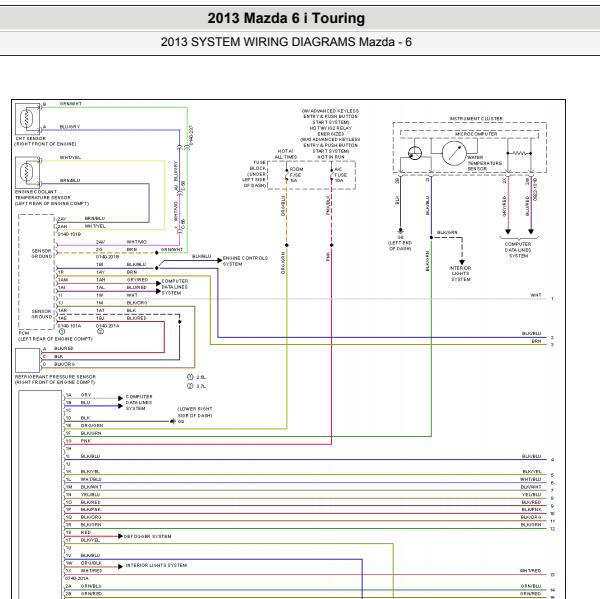Click refrigerant sensor terminal "A BLK/RED" label
Image resolution: width=600 pixels, height=599 pixels.
pos(58,349)
